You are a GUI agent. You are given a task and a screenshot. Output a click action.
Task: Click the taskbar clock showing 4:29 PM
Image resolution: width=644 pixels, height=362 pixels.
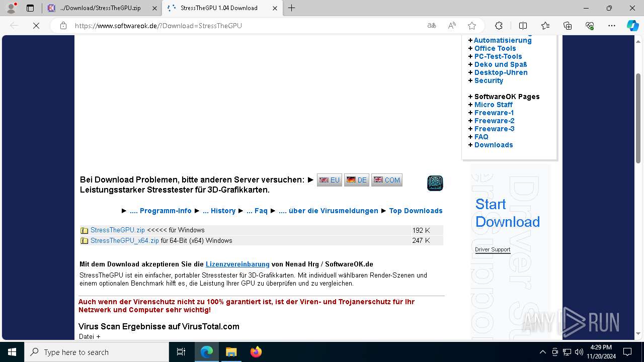(x=601, y=352)
